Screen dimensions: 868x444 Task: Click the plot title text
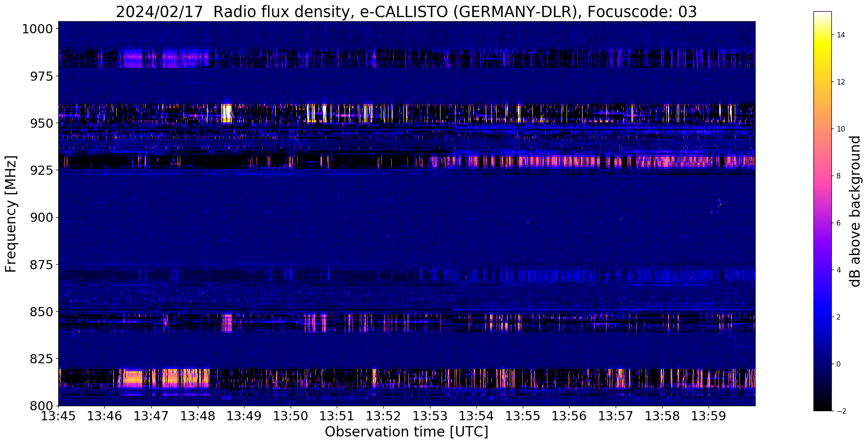406,12
